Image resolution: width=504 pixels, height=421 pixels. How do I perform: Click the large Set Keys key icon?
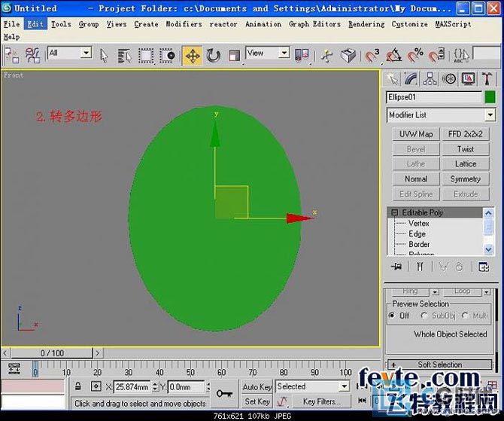pyautogui.click(x=224, y=393)
